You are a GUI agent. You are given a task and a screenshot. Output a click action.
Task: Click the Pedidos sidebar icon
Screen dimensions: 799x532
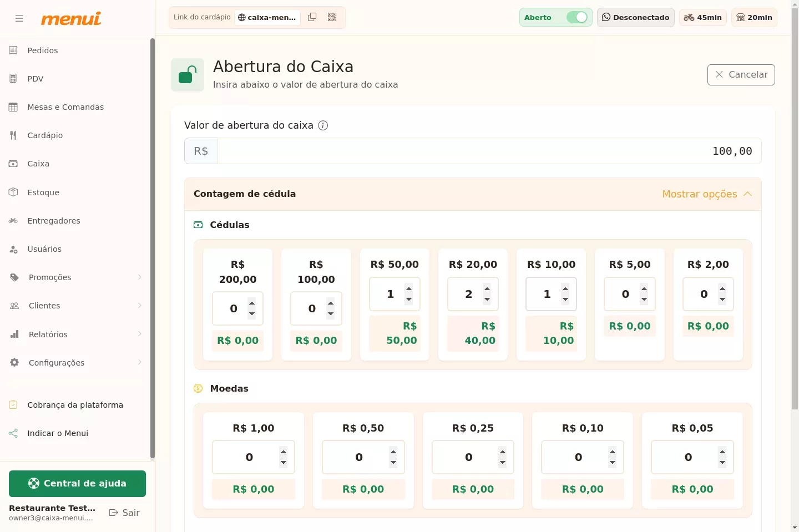click(x=13, y=50)
